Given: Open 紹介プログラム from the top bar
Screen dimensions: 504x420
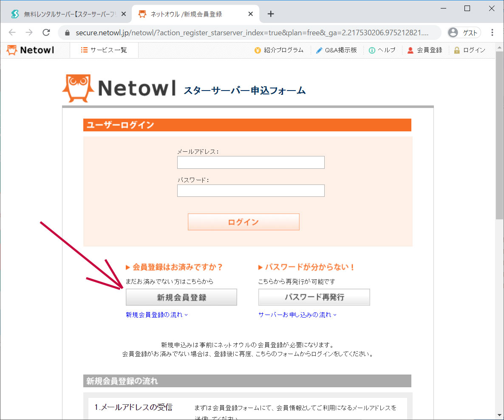Looking at the screenshot, I should click(x=279, y=50).
